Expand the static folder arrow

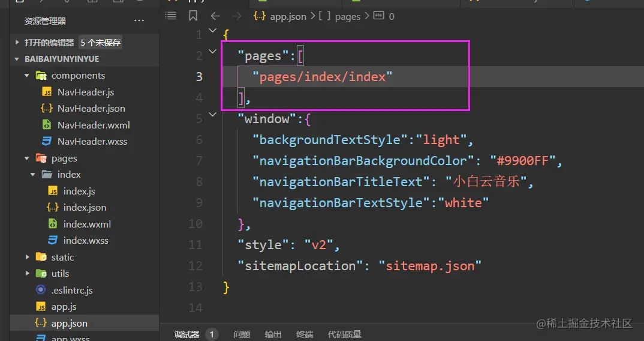(27, 257)
